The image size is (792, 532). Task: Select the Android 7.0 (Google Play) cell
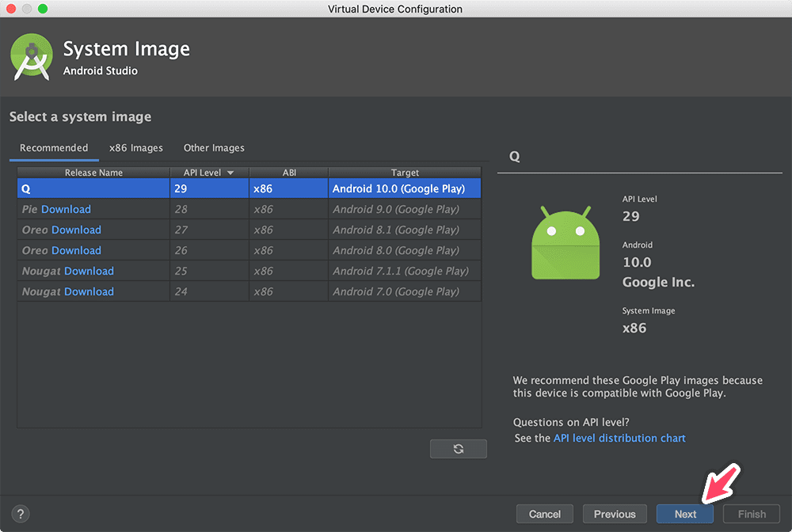[405, 292]
